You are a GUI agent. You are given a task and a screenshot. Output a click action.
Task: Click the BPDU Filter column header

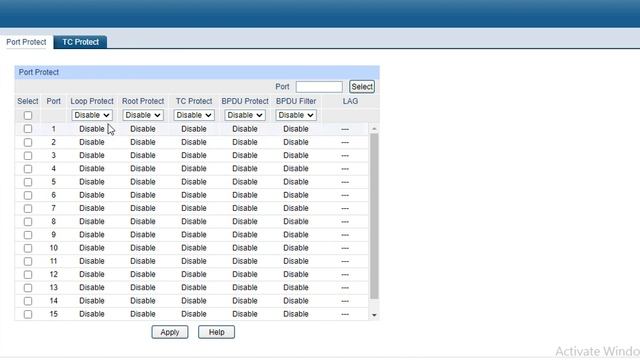pos(296,101)
